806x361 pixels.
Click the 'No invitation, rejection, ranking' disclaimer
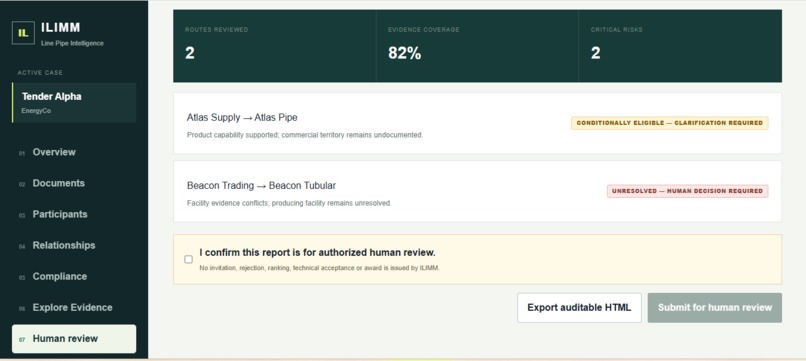pyautogui.click(x=319, y=268)
